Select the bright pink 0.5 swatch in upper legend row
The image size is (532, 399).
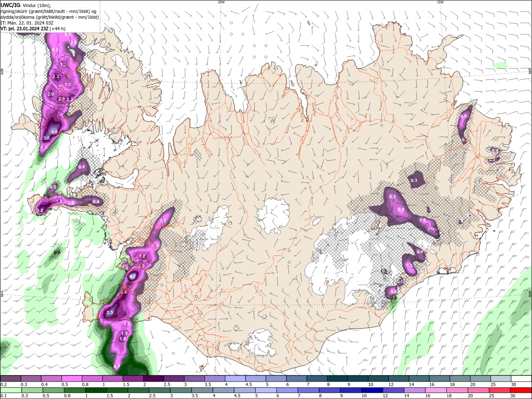pyautogui.click(x=71, y=379)
